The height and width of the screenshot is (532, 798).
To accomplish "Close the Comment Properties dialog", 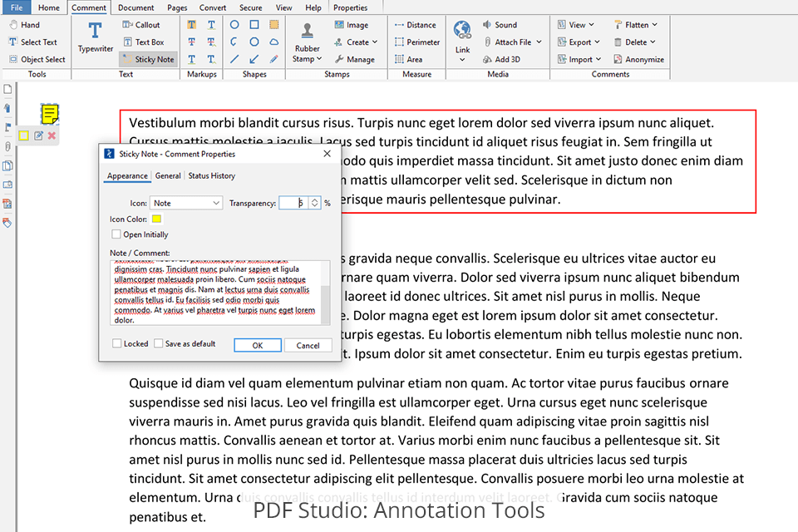I will pyautogui.click(x=328, y=153).
